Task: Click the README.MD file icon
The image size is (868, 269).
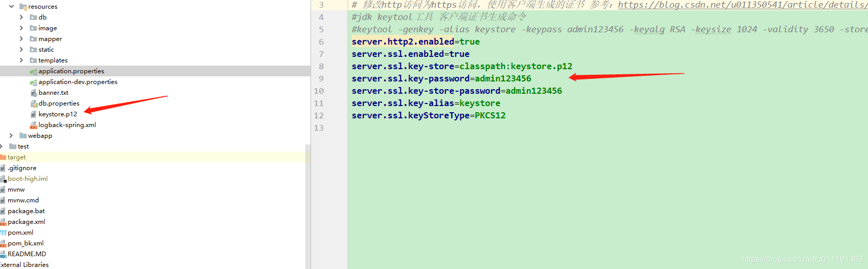Action: 3,254
